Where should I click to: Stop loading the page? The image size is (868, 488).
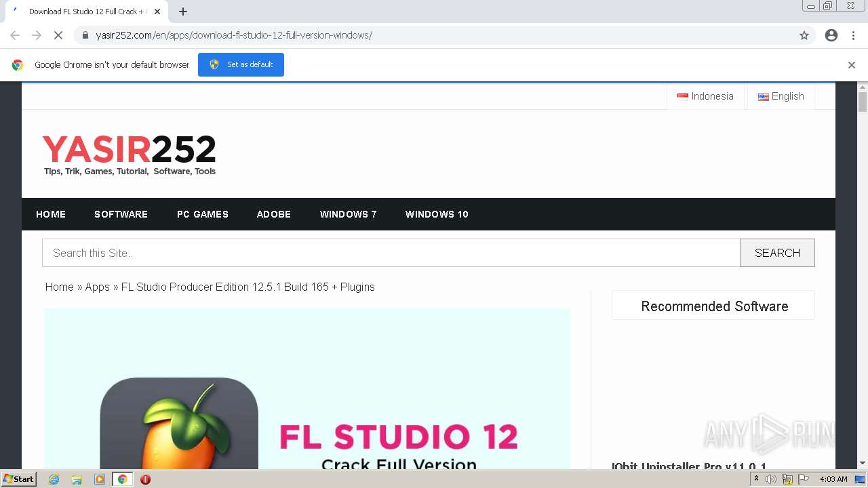click(x=58, y=35)
